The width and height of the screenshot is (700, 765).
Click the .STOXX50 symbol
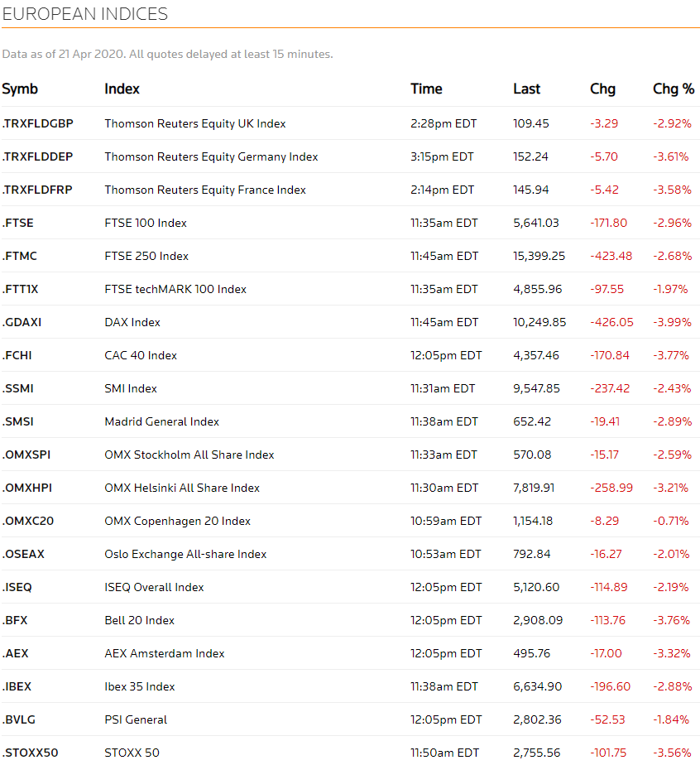pyautogui.click(x=30, y=753)
